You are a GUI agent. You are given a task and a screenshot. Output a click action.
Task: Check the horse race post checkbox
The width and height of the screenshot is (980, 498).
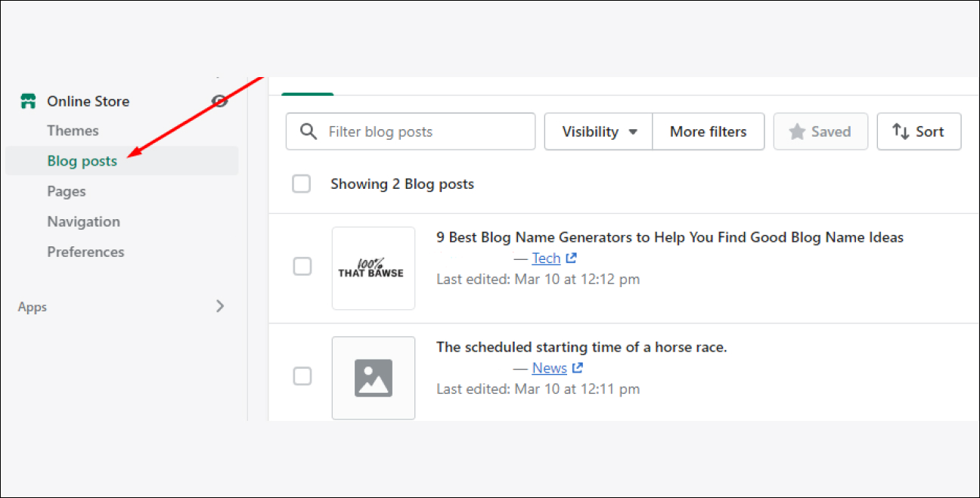(302, 376)
